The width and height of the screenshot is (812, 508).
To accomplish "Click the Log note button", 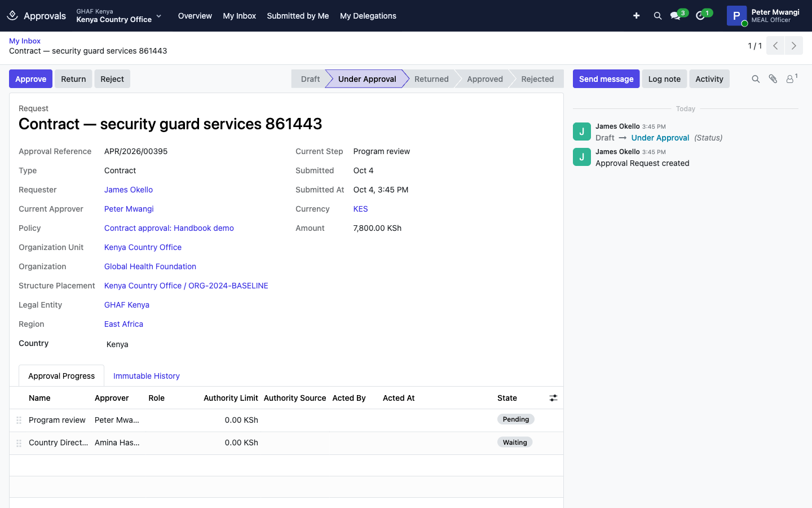I will pyautogui.click(x=664, y=79).
